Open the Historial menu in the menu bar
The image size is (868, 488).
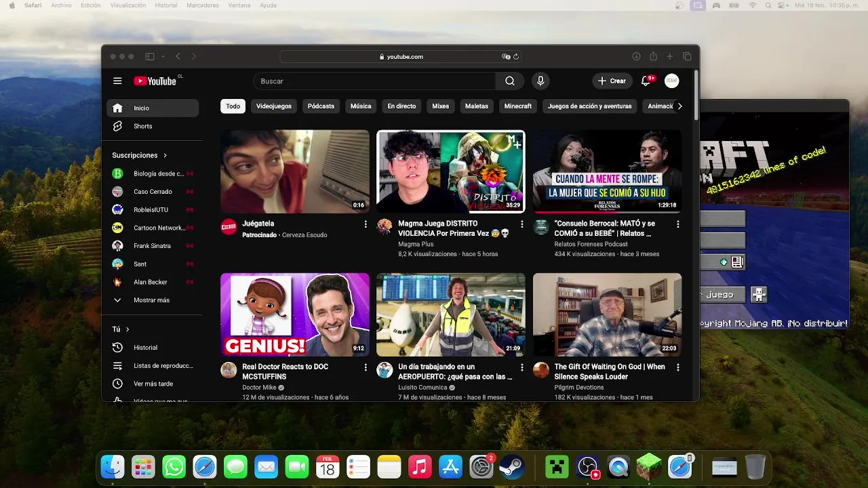pos(166,5)
